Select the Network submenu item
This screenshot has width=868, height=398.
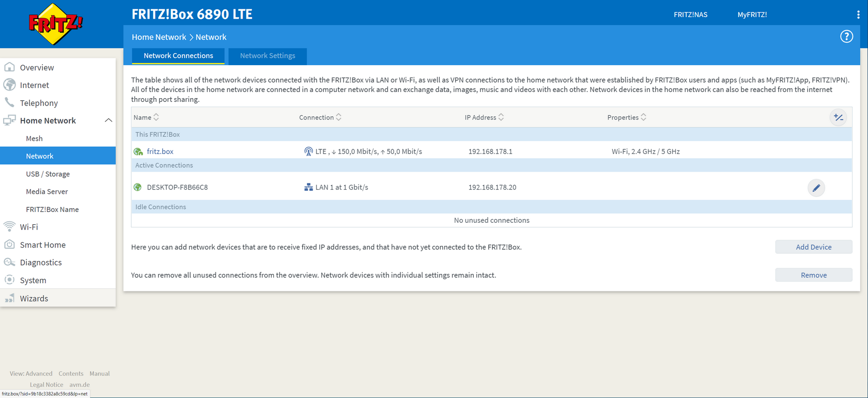pyautogui.click(x=58, y=156)
